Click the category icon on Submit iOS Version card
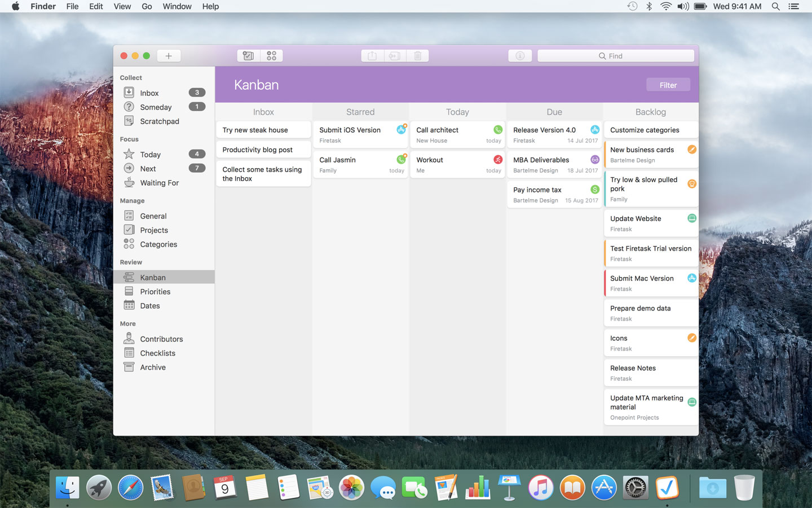 pyautogui.click(x=401, y=130)
